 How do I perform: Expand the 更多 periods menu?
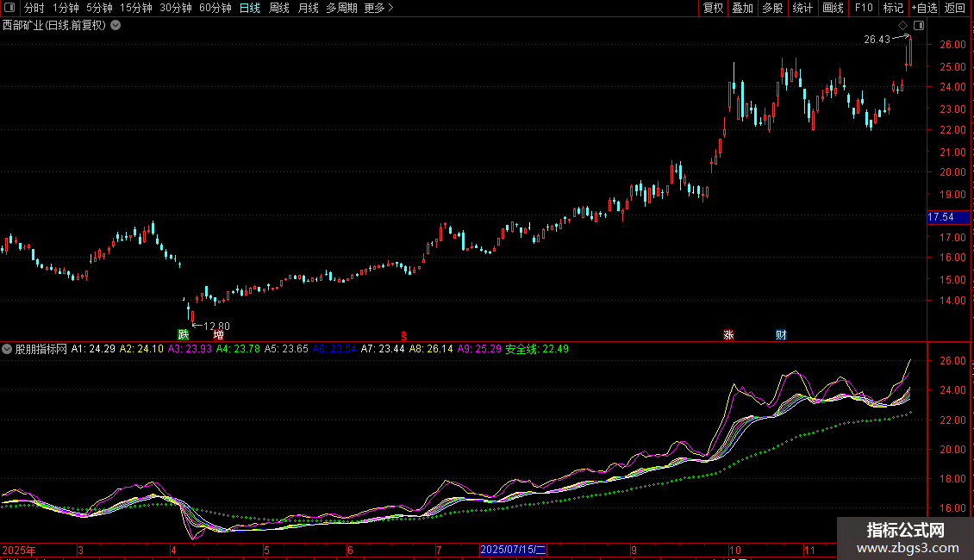[379, 8]
